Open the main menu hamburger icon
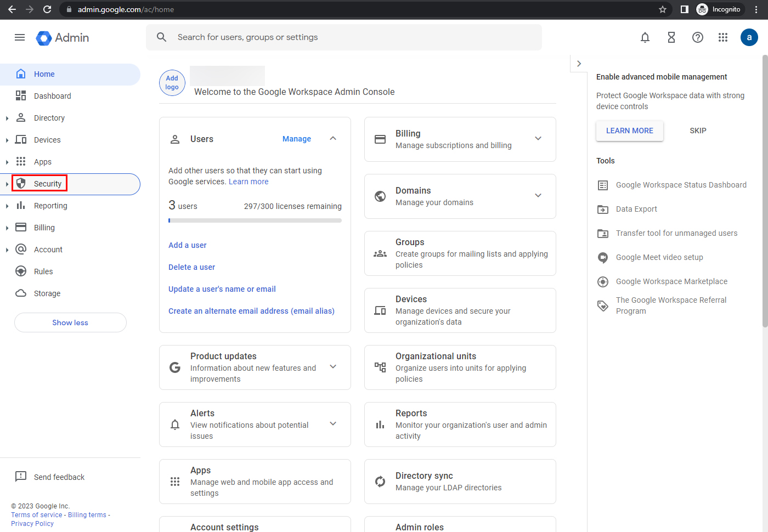The height and width of the screenshot is (532, 768). pyautogui.click(x=20, y=37)
